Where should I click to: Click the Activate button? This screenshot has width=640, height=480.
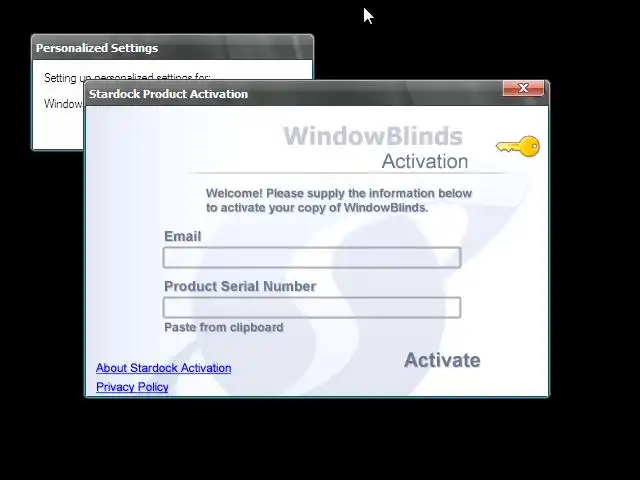[442, 360]
